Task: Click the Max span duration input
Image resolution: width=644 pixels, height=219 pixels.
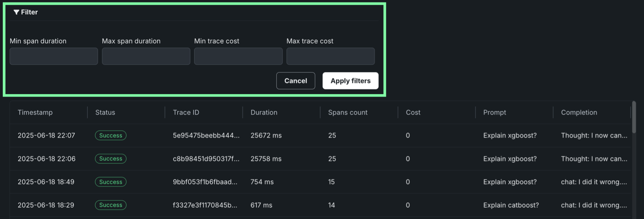Action: tap(146, 56)
